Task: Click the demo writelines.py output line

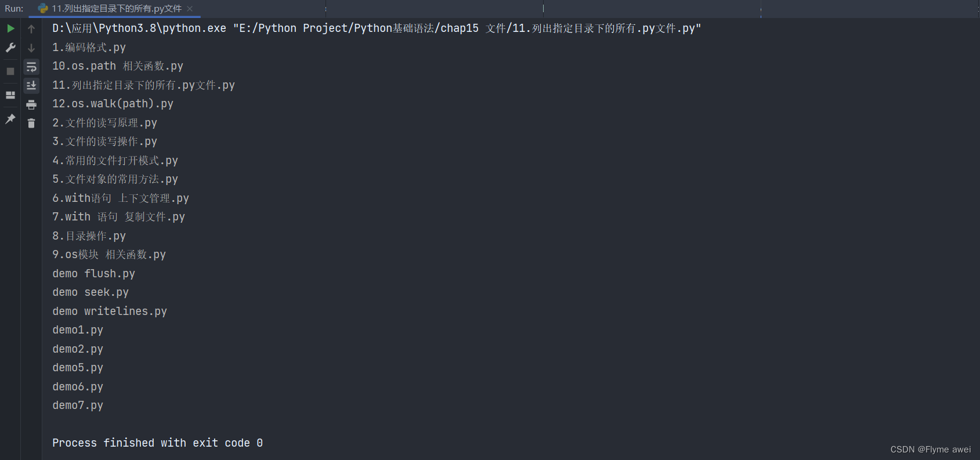Action: [110, 312]
